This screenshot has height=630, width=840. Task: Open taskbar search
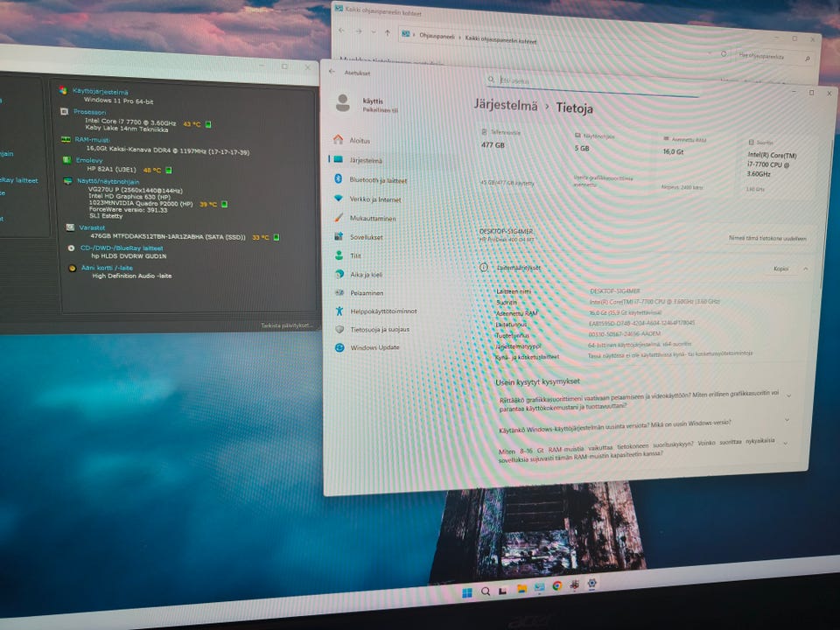(x=486, y=591)
